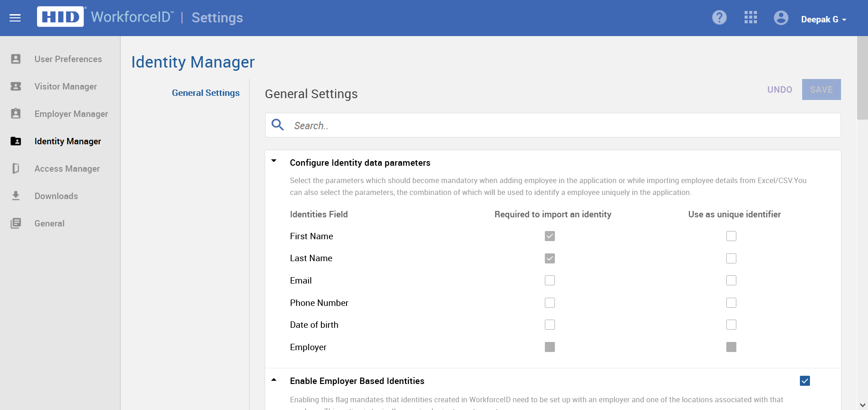This screenshot has width=868, height=410.
Task: Check Date of birth required to import checkbox
Action: click(x=550, y=325)
